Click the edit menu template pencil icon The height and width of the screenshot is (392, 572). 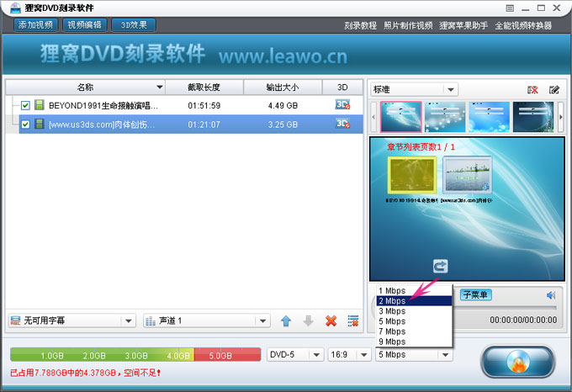click(x=554, y=90)
